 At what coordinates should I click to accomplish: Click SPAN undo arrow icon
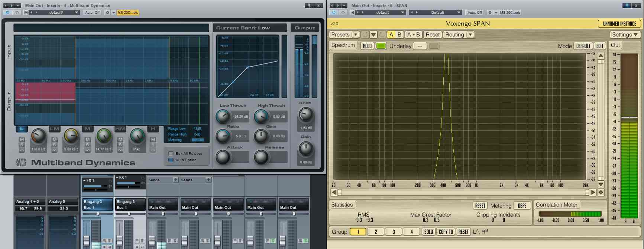coord(365,35)
